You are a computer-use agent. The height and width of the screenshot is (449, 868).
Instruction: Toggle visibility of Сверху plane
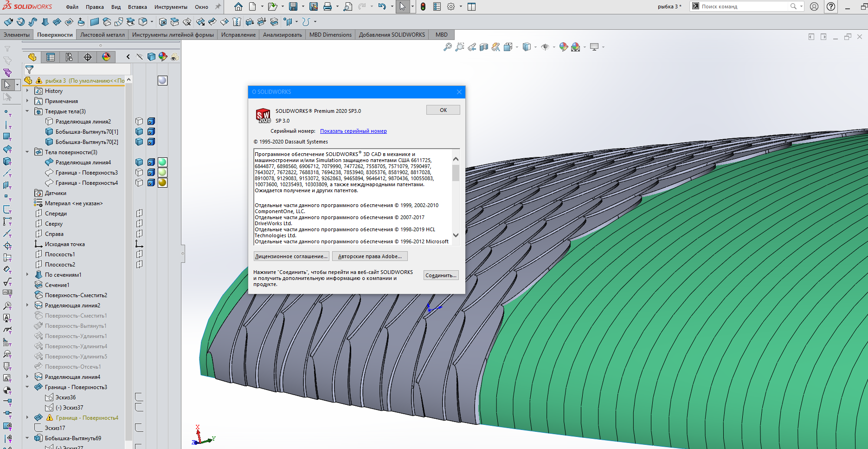point(139,223)
